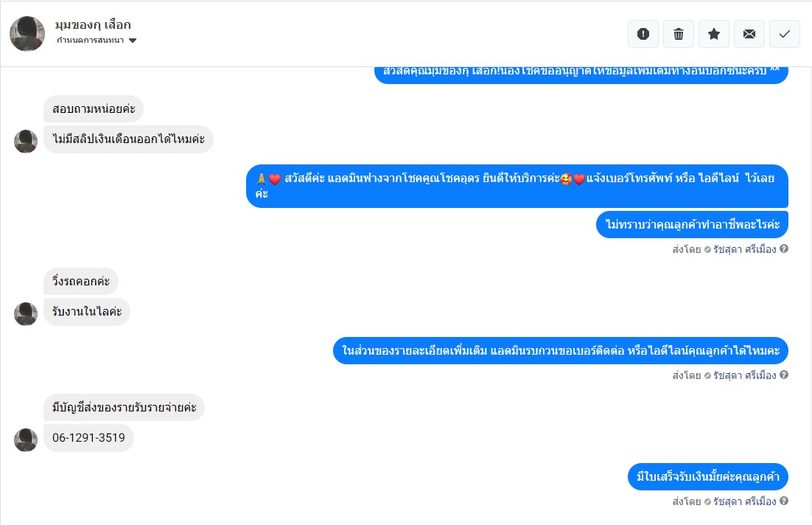The image size is (812, 525).
Task: Delete conversation with trash icon
Action: [679, 34]
